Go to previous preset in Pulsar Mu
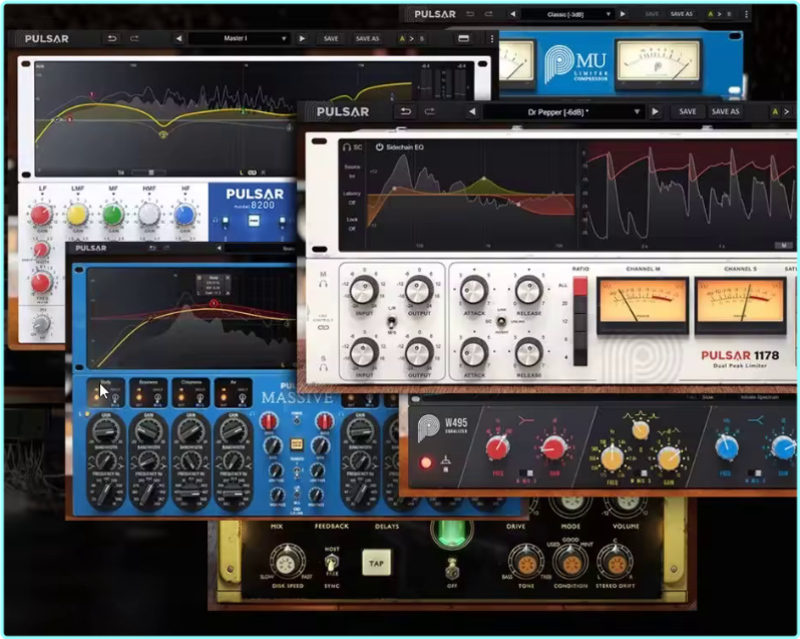This screenshot has height=639, width=800. coord(513,14)
